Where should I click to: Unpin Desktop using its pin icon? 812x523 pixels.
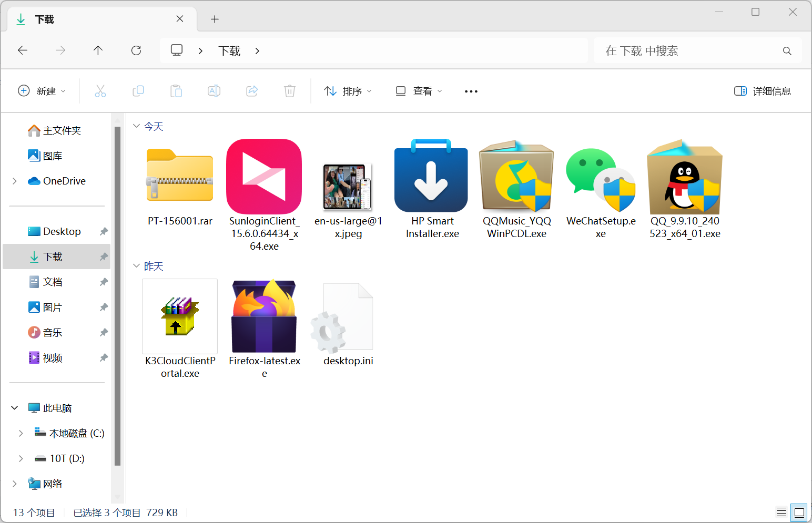click(104, 231)
